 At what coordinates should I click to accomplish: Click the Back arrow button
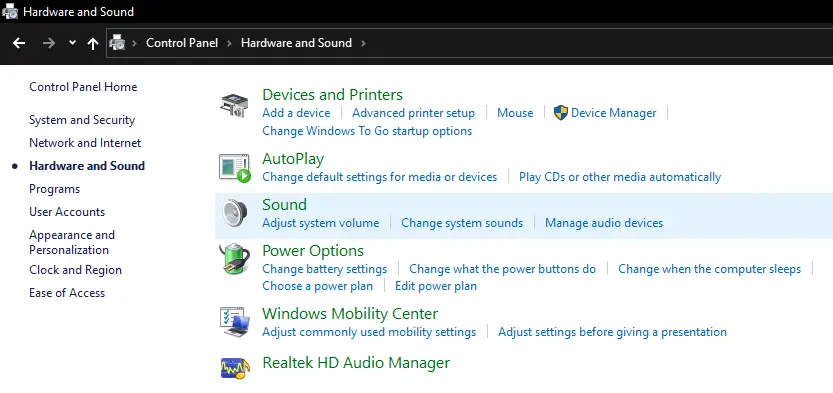pyautogui.click(x=19, y=43)
